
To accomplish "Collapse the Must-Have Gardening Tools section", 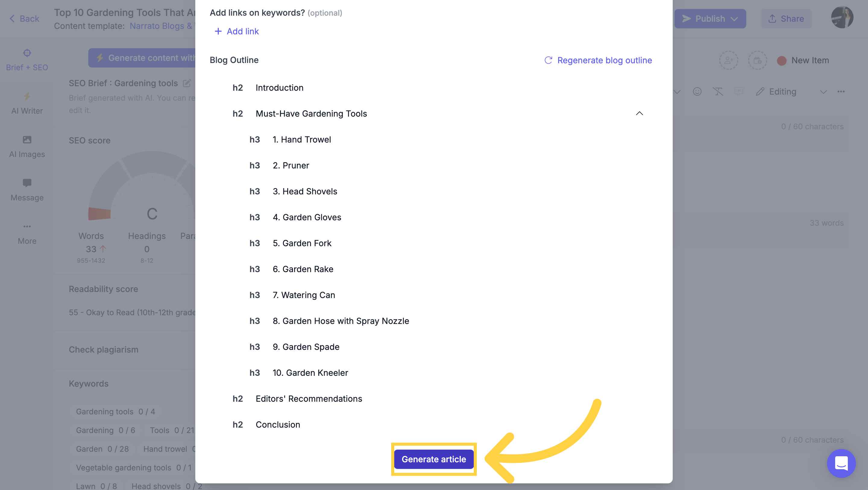I will [638, 113].
